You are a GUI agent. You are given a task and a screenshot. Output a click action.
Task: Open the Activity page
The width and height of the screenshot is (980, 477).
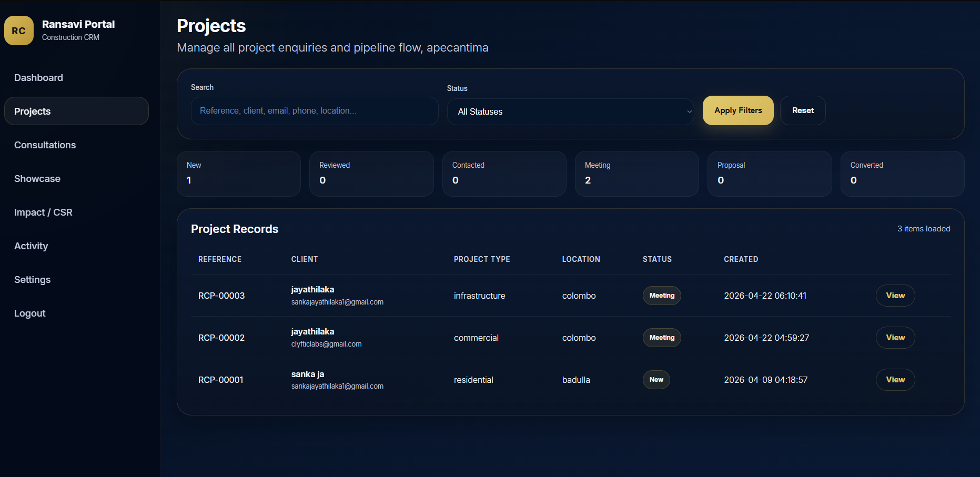point(76,246)
